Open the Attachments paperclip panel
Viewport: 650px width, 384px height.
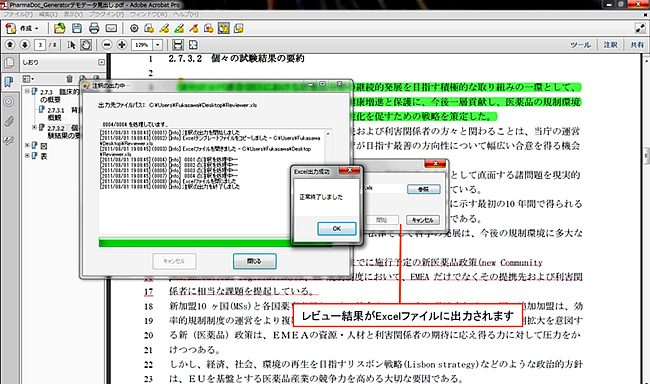(x=9, y=121)
